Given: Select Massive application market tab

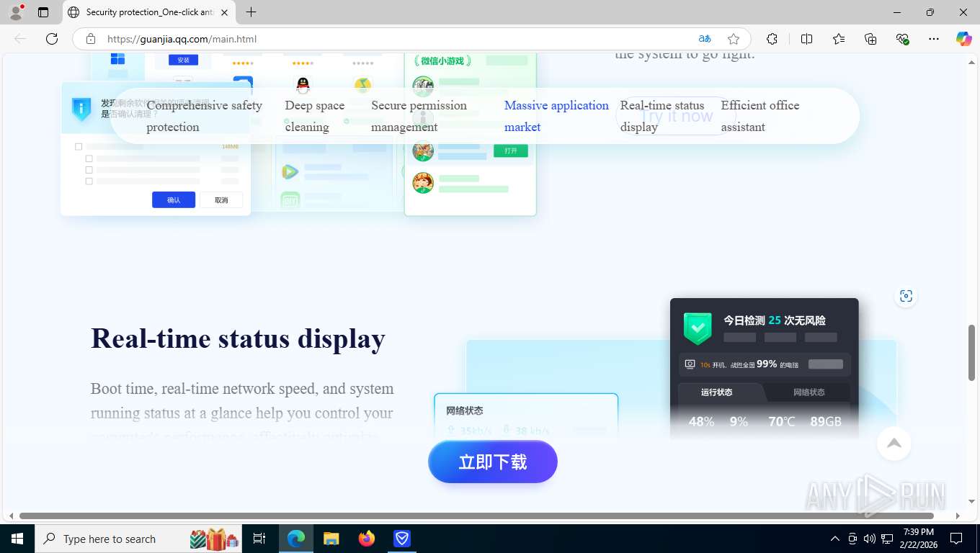Looking at the screenshot, I should pos(556,116).
